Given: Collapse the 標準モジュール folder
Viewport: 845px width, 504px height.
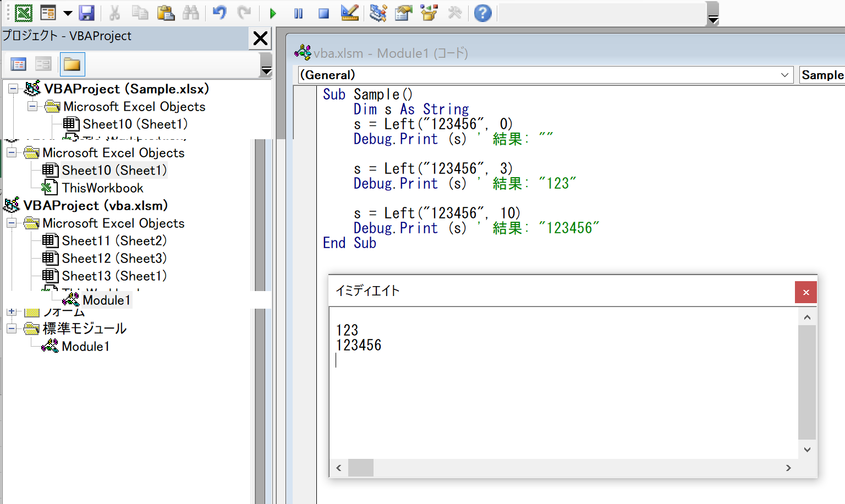Looking at the screenshot, I should pyautogui.click(x=12, y=328).
